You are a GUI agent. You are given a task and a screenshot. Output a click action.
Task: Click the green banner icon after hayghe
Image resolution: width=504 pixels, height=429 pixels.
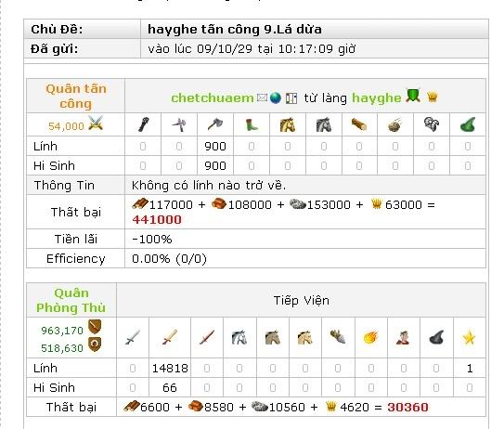pyautogui.click(x=413, y=96)
